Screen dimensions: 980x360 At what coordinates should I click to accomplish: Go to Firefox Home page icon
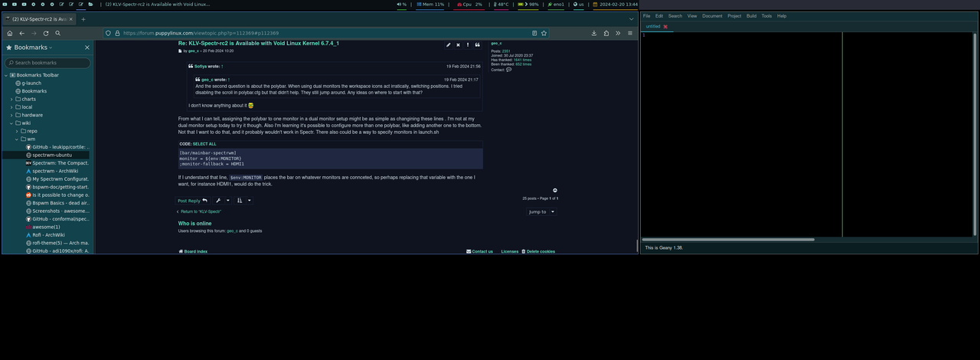[x=9, y=33]
